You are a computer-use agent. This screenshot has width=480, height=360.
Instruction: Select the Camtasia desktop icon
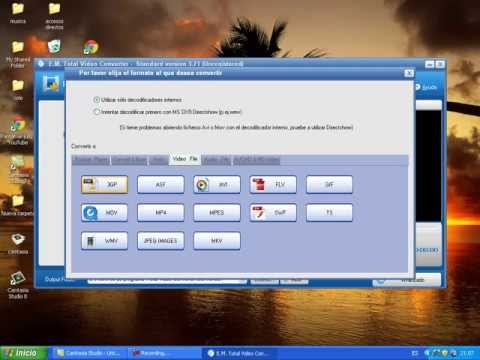click(18, 243)
